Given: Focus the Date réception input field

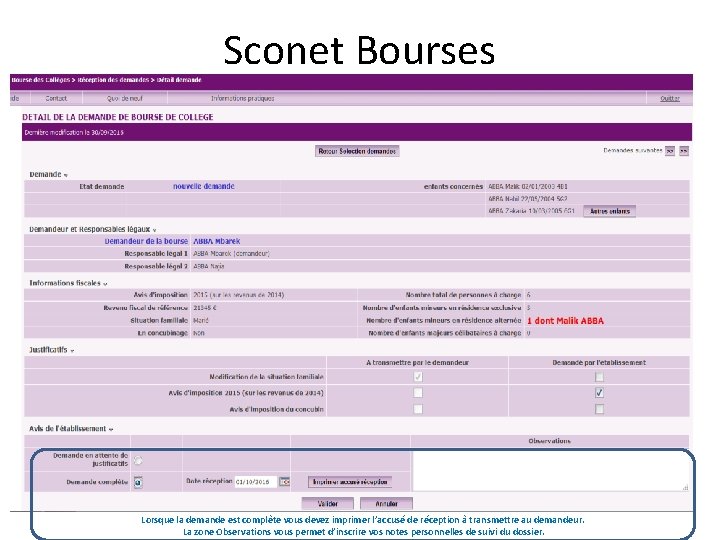Looking at the screenshot, I should pyautogui.click(x=256, y=482).
